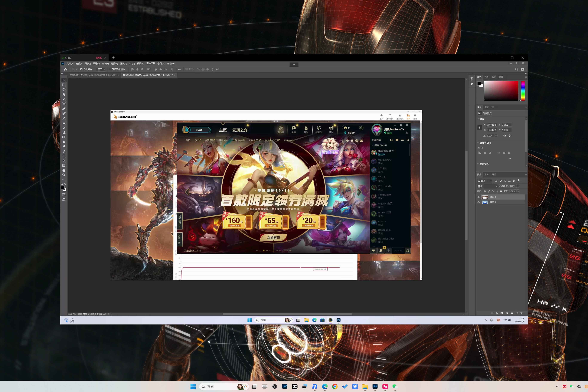Select the Clone Stamp tool
588x392 pixels.
pos(64,123)
